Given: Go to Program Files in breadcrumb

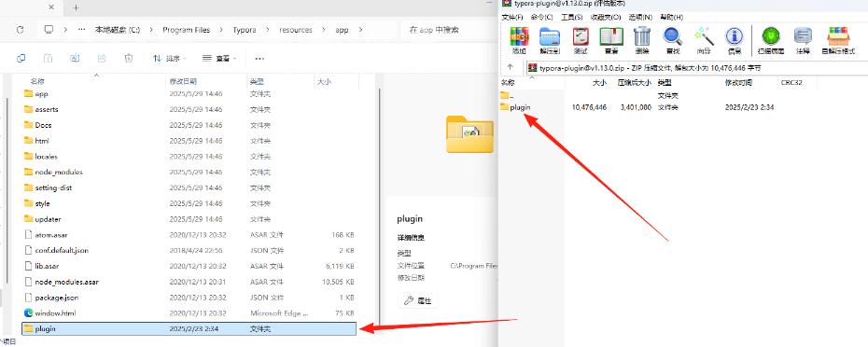Looking at the screenshot, I should coord(186,30).
